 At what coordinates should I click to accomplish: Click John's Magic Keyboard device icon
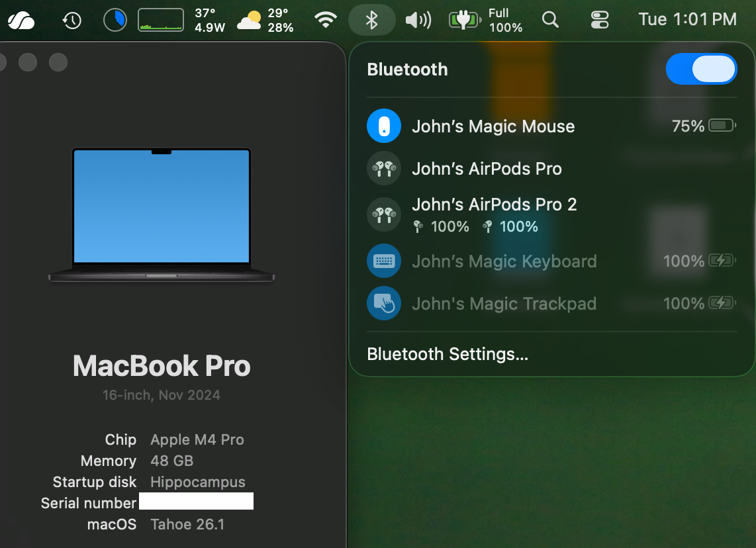pos(384,261)
